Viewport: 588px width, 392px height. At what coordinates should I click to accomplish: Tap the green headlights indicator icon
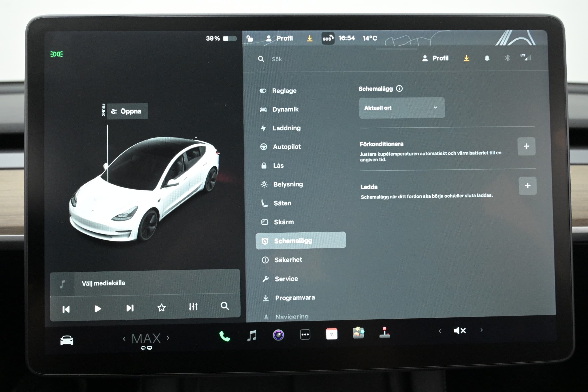tap(57, 54)
